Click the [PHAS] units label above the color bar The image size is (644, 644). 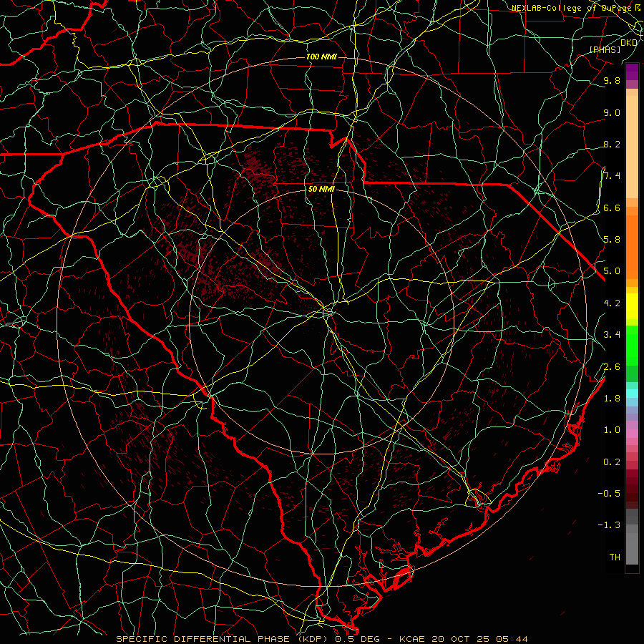click(x=605, y=49)
